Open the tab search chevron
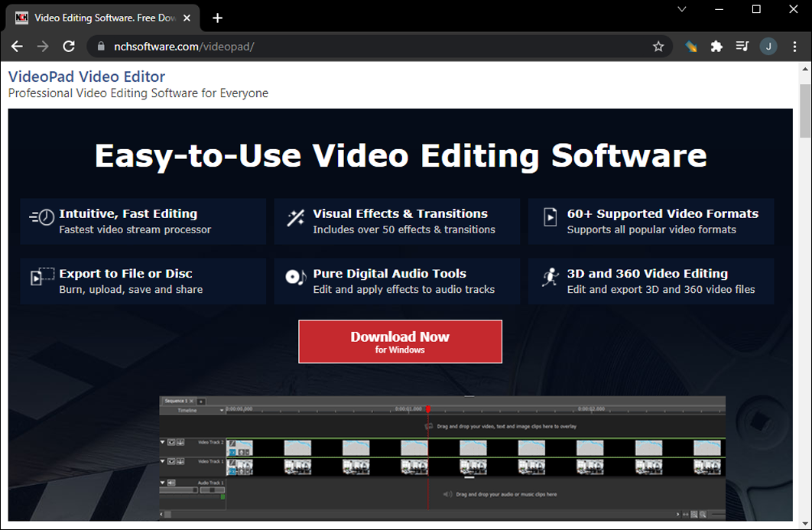This screenshot has width=812, height=530. pyautogui.click(x=681, y=9)
